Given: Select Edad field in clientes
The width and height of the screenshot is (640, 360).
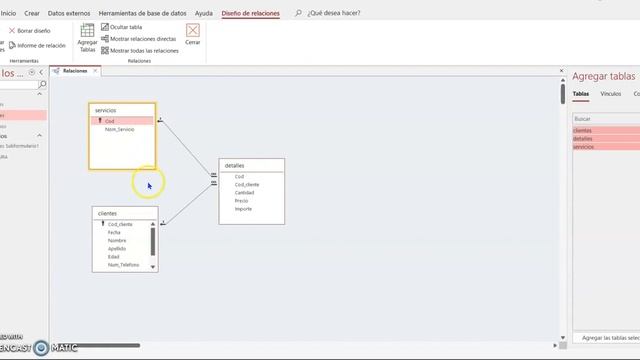Looking at the screenshot, I should point(113,257).
